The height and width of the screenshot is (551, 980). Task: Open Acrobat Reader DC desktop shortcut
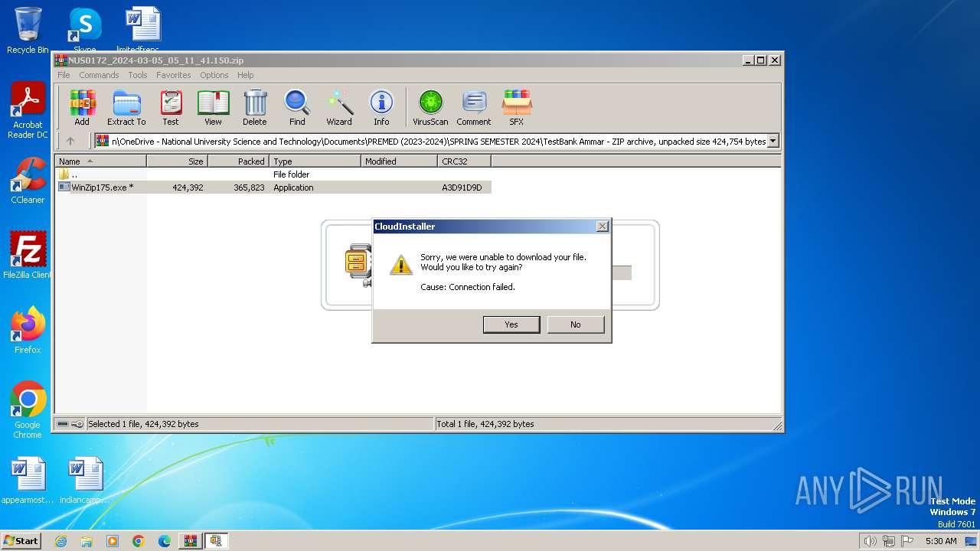28,110
